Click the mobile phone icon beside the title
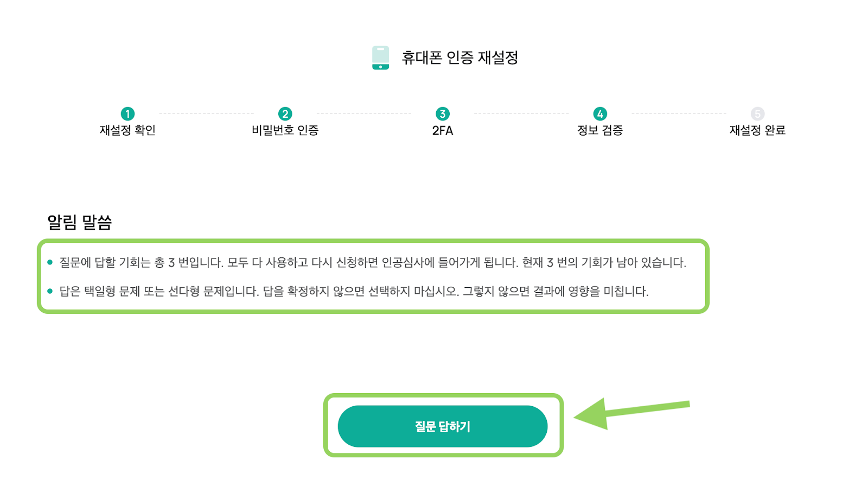Viewport: 868px width, 492px height. [380, 58]
